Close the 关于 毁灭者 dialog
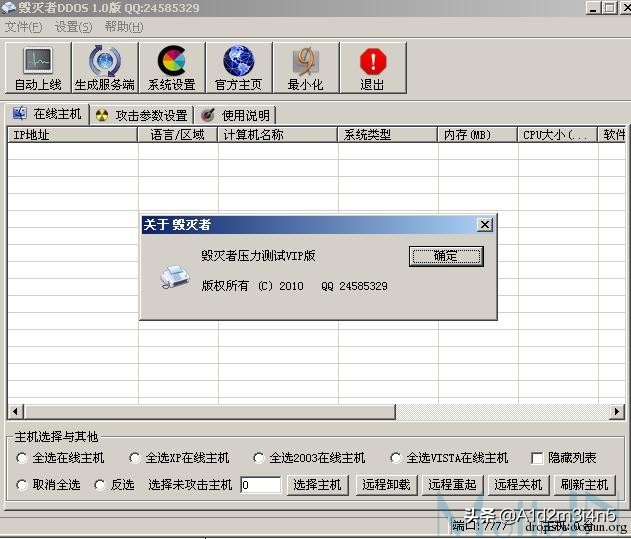631x539 pixels. [x=485, y=225]
